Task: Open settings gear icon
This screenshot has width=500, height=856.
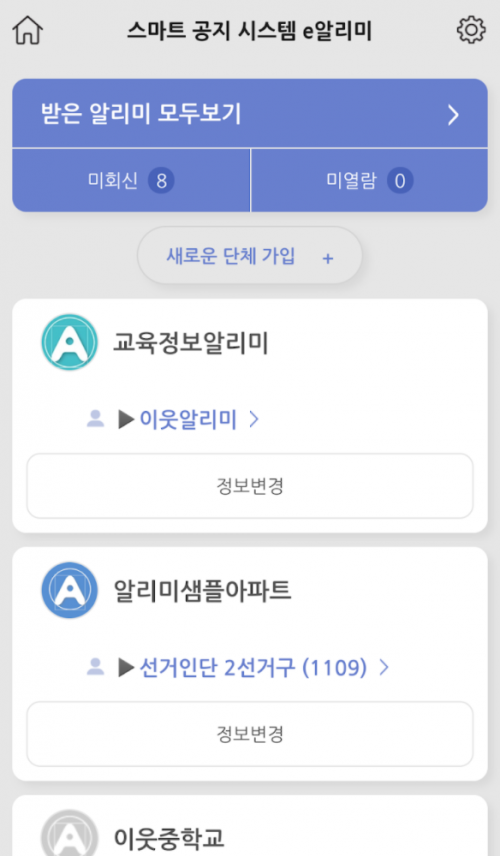Action: [x=471, y=30]
